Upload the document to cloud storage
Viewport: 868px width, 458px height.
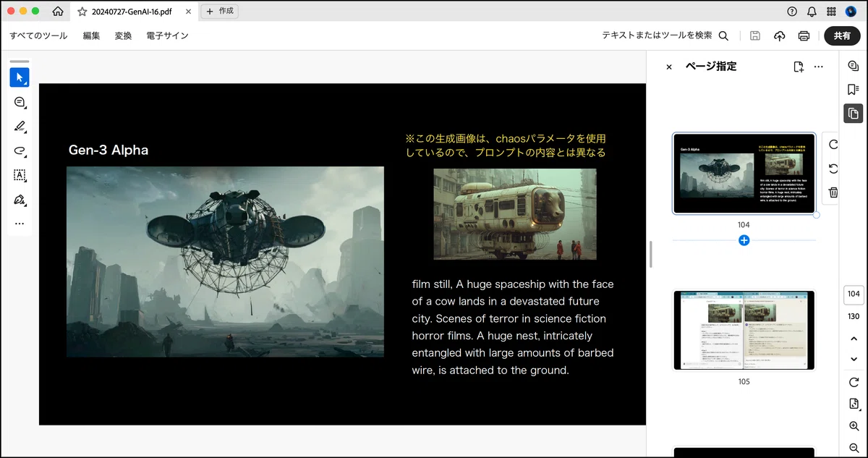[x=779, y=35]
